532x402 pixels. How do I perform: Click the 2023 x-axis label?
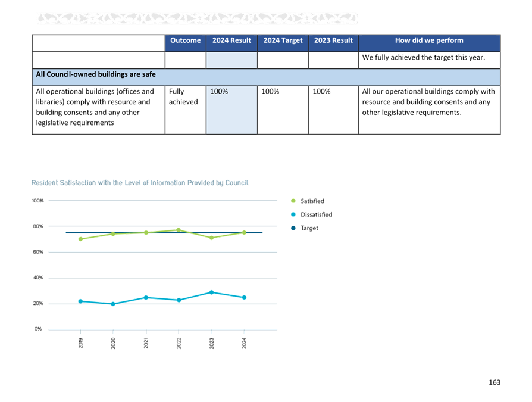(x=211, y=343)
